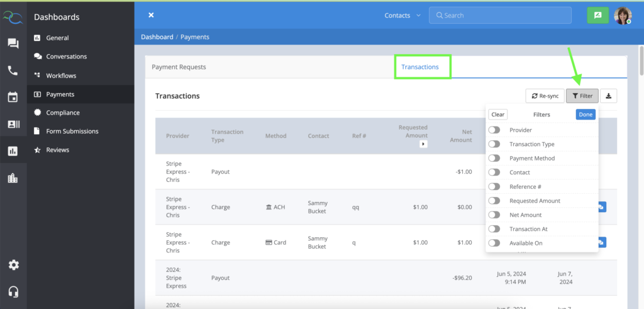Image resolution: width=644 pixels, height=309 pixels.
Task: Open the user profile avatar
Action: (623, 16)
